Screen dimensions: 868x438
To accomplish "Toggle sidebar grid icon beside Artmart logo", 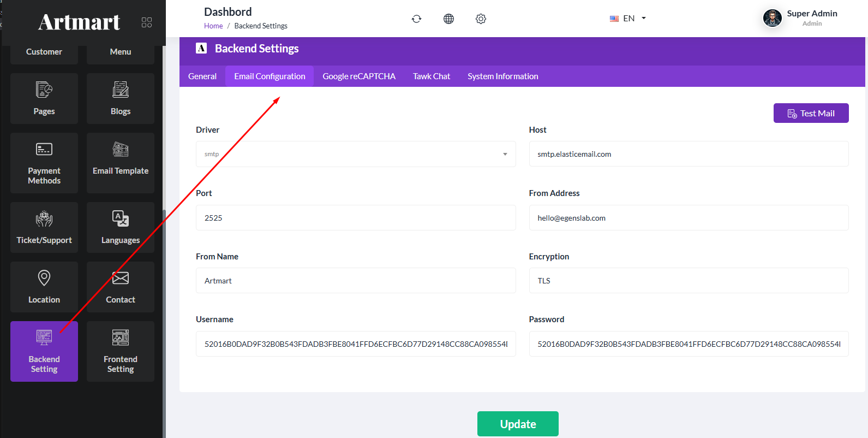I will [147, 22].
